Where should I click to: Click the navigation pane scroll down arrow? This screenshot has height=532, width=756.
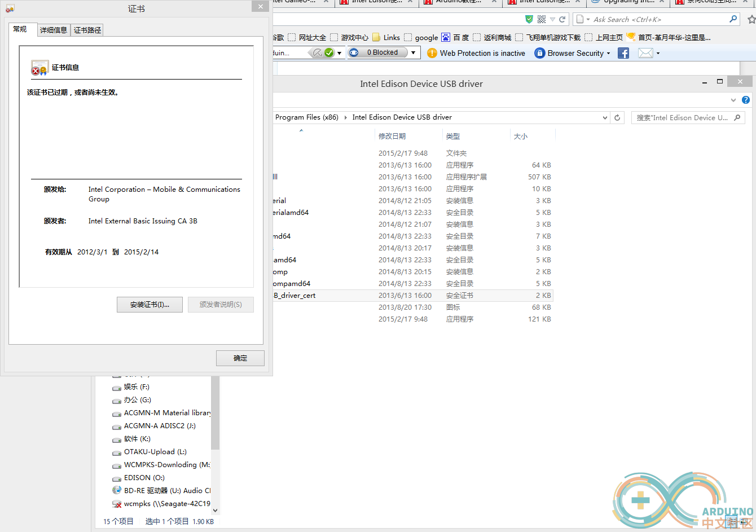pyautogui.click(x=215, y=510)
